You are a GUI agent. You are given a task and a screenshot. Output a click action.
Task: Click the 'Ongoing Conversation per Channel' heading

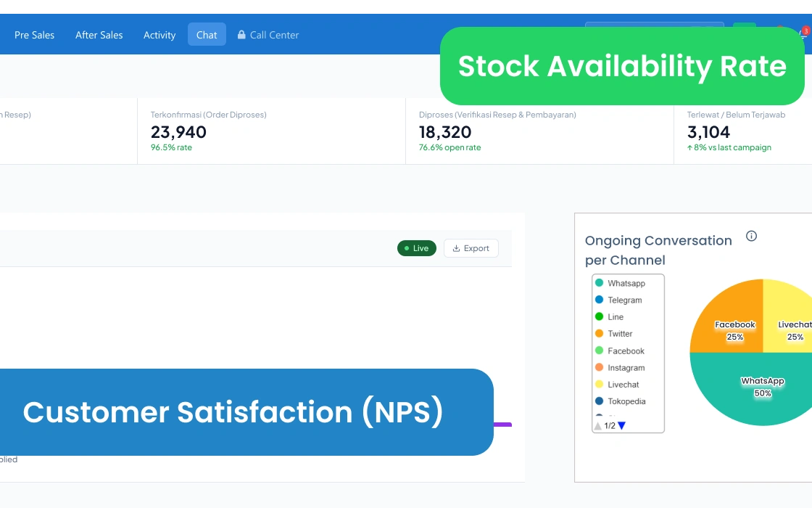(x=658, y=250)
